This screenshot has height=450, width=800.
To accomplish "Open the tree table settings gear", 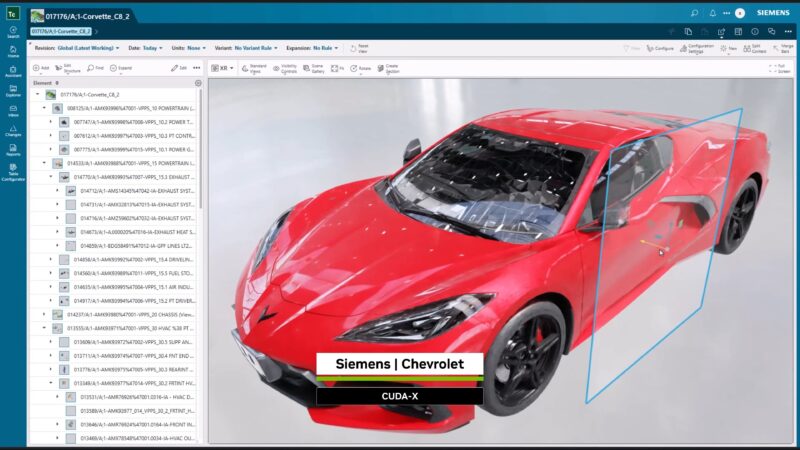I will point(198,83).
